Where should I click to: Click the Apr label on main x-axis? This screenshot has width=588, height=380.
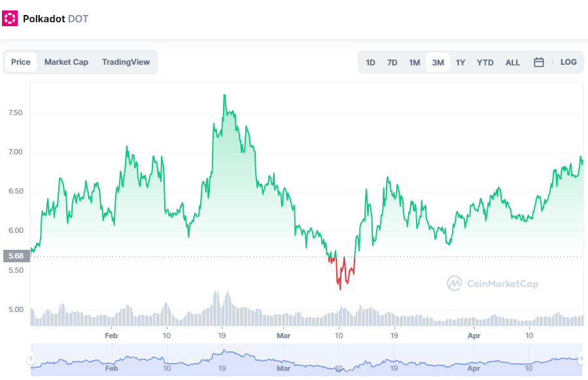[x=474, y=336]
